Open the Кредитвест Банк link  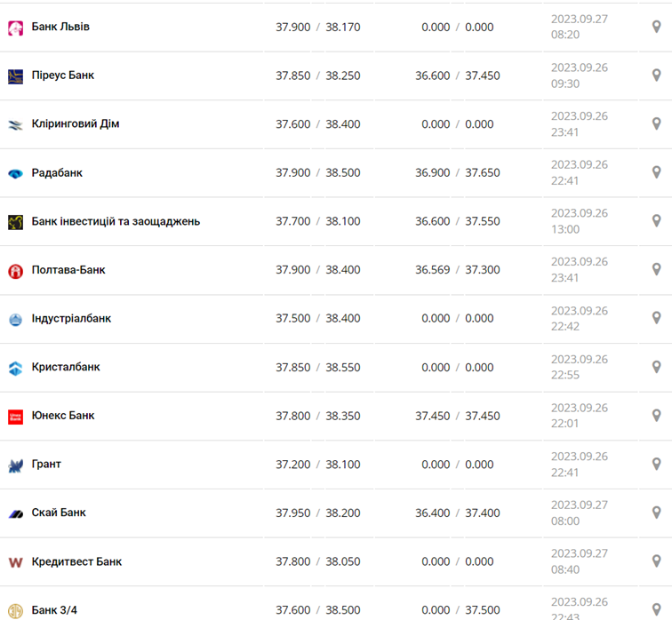(x=76, y=561)
